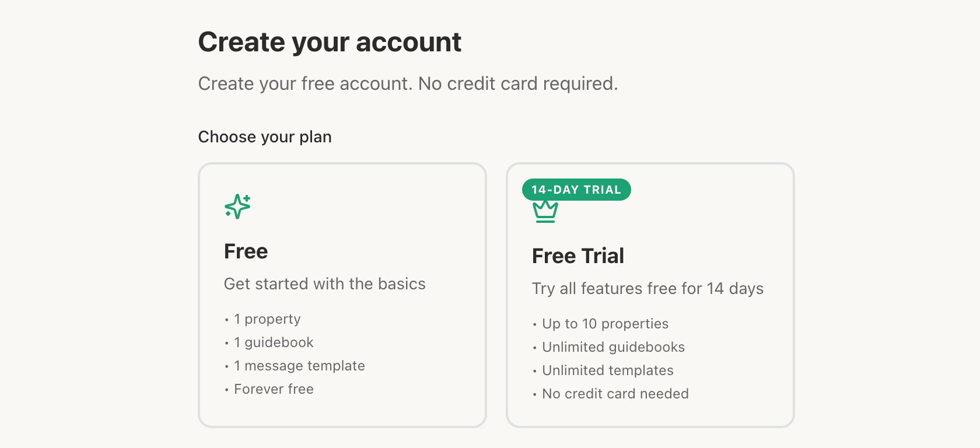Click the 'Choose your plan' heading
The image size is (980, 448).
click(x=265, y=136)
